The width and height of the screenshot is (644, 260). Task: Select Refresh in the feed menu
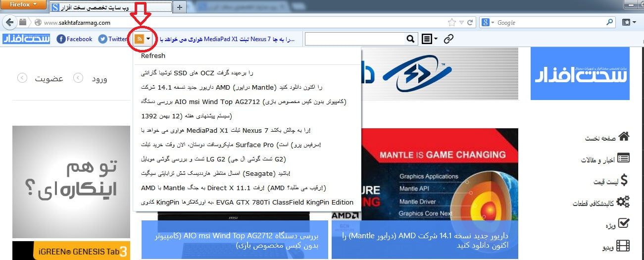(153, 56)
